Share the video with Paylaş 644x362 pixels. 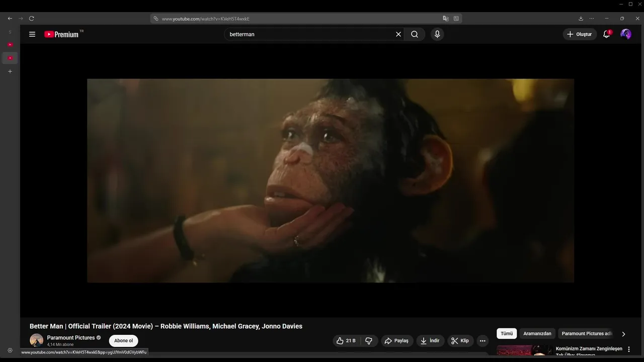(x=396, y=341)
